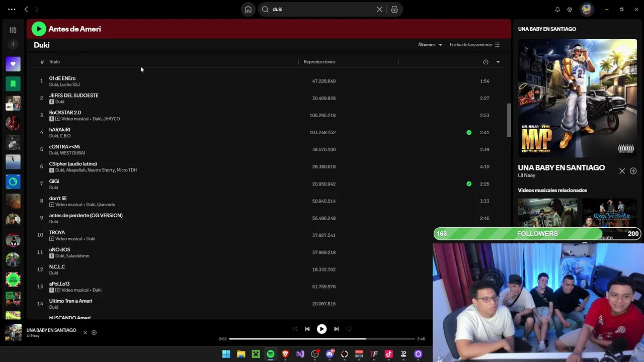
Task: Open the Quevedo artist link
Action: tap(106, 205)
